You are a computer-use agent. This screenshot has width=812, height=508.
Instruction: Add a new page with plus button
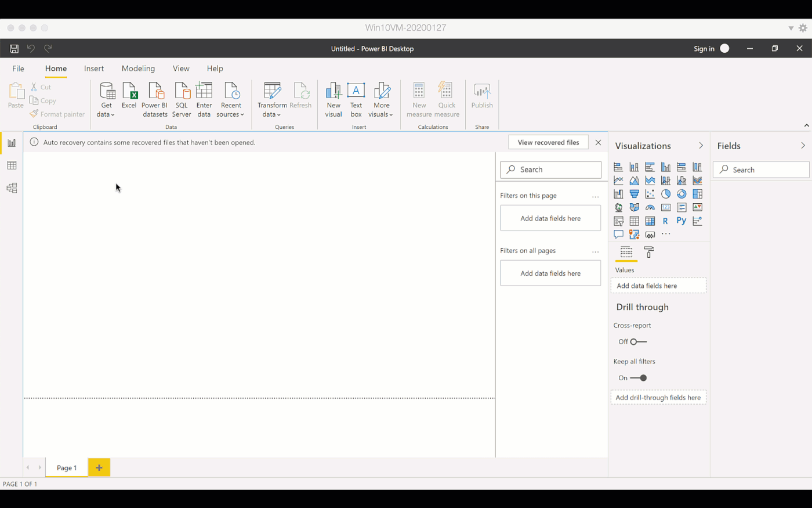coord(99,467)
